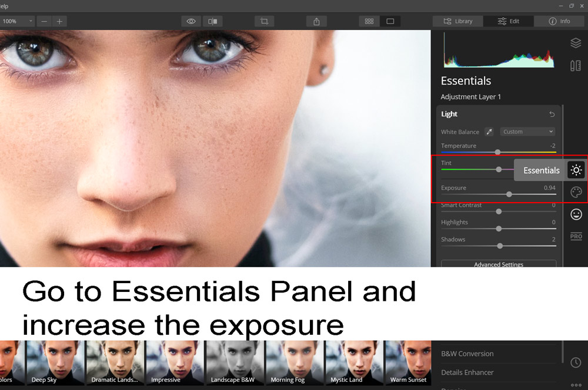Viewport: 588px width, 390px height.
Task: Open the Canvas tools icon
Action: [x=576, y=66]
